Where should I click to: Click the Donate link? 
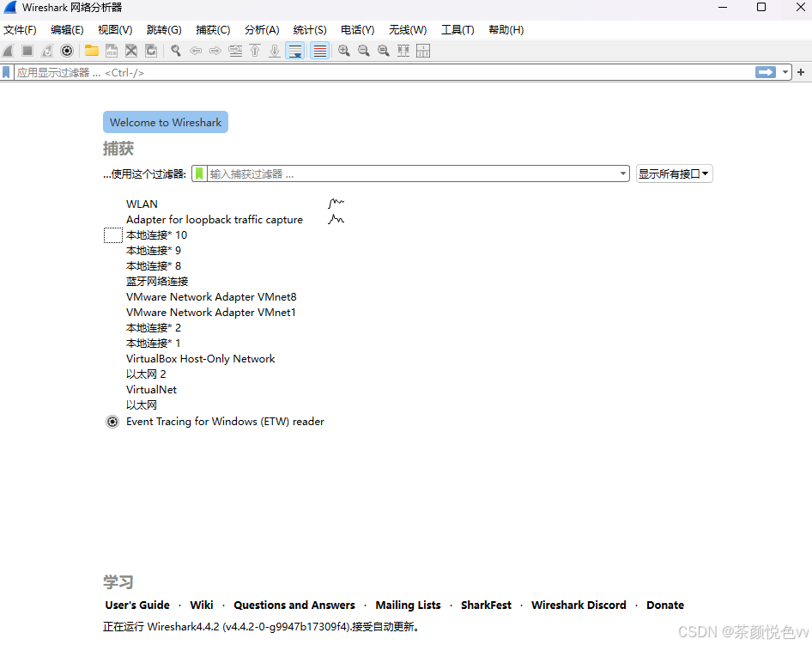[665, 605]
